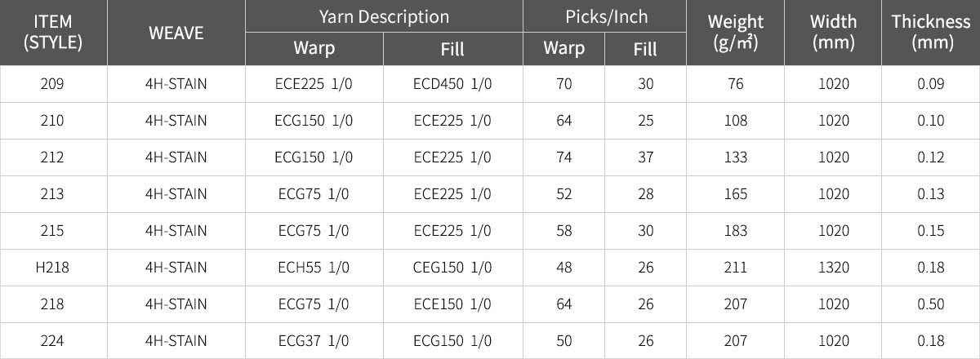Select item 209 in the style column
This screenshot has width=980, height=359.
pos(53,84)
